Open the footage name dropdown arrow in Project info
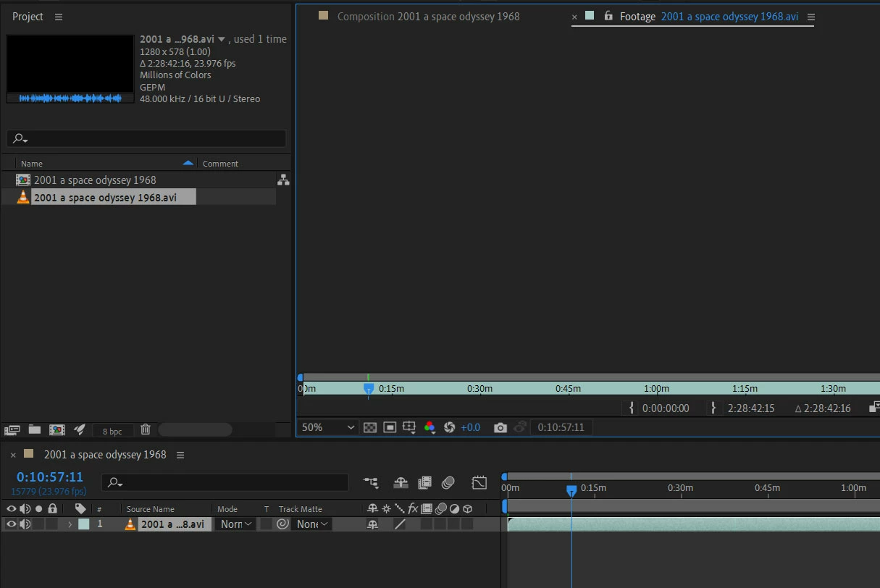The width and height of the screenshot is (880, 588). (x=222, y=40)
